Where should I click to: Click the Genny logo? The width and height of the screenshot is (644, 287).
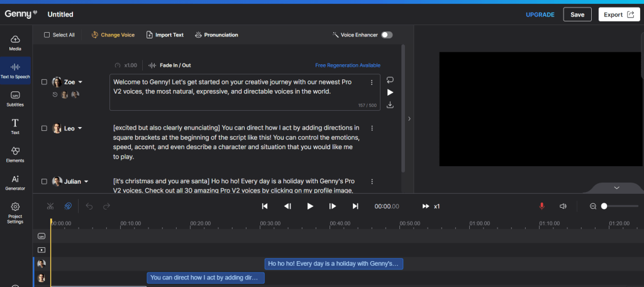[x=21, y=14]
